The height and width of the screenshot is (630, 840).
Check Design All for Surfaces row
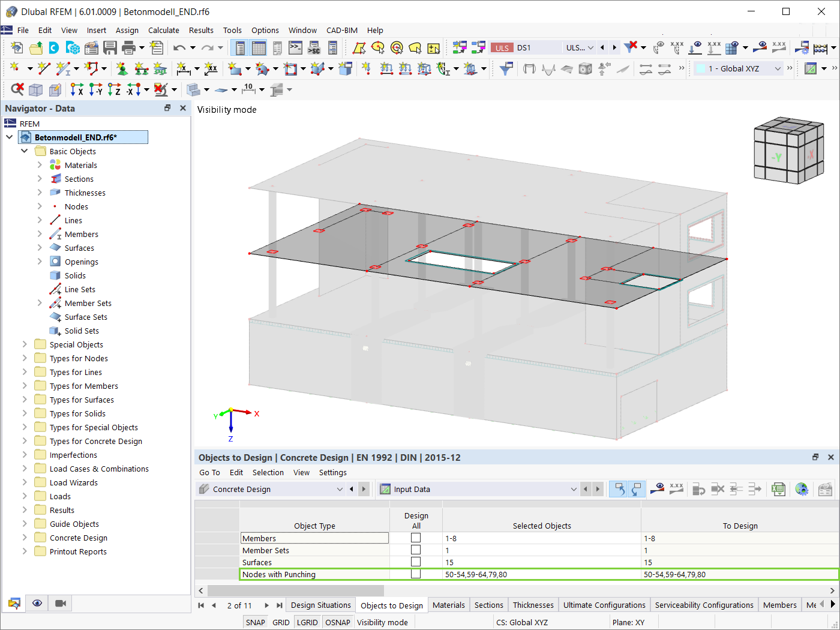416,562
